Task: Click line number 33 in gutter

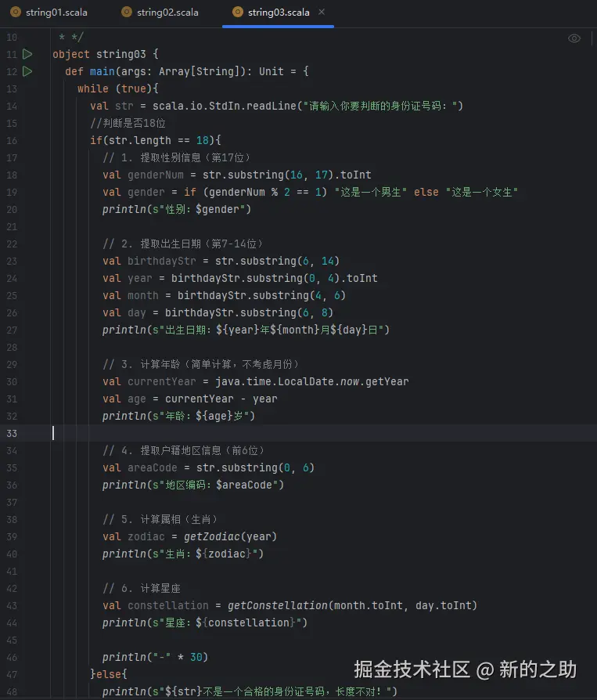Action: [x=12, y=434]
